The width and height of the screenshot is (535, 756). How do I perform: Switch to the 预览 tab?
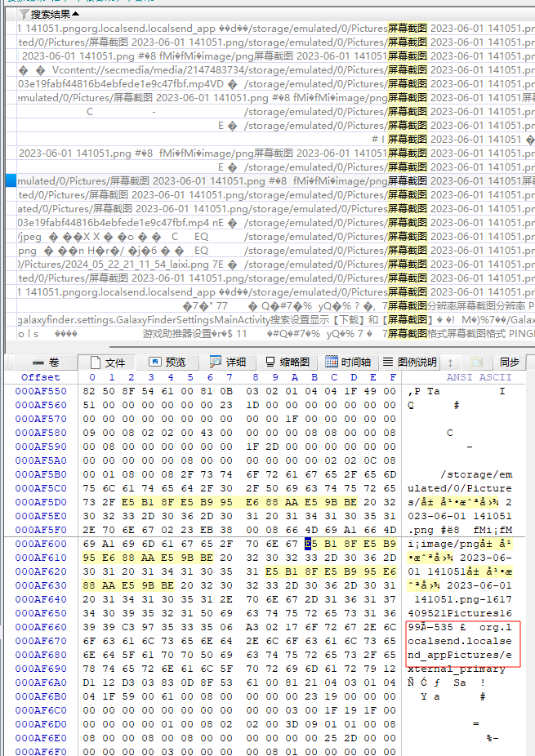click(167, 362)
